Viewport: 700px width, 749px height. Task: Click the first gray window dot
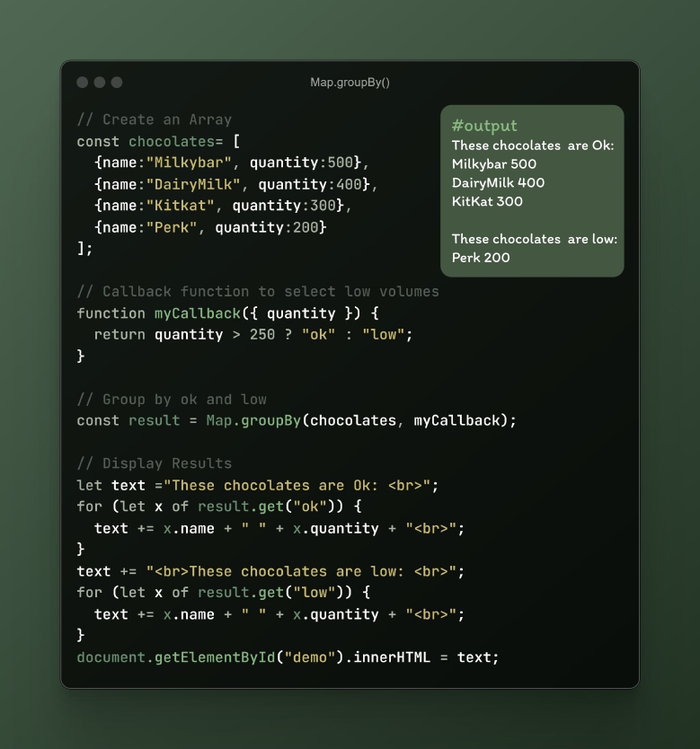pos(82,82)
